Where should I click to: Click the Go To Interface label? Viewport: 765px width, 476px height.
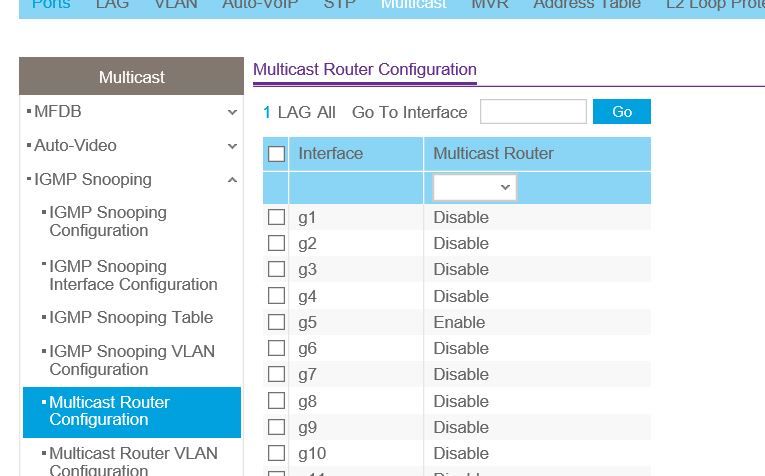(409, 113)
